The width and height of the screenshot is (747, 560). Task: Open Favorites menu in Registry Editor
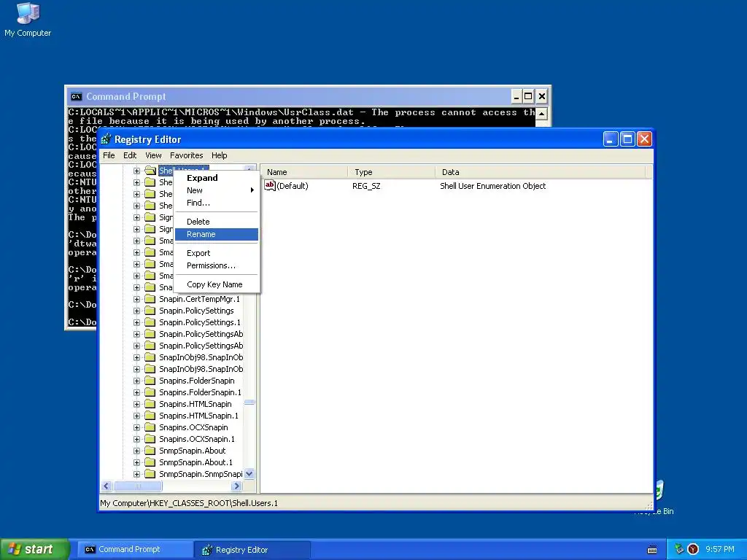point(186,155)
